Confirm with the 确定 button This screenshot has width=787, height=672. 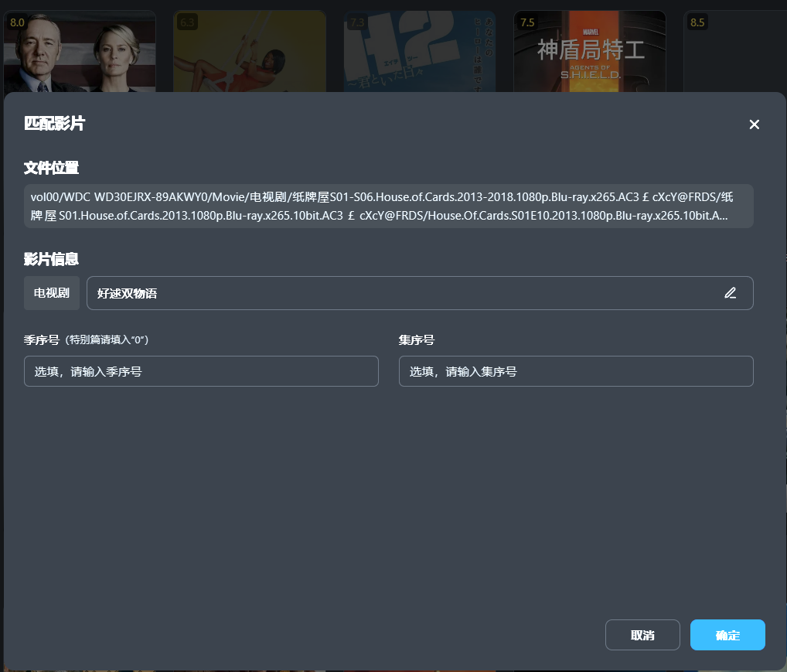click(x=727, y=635)
